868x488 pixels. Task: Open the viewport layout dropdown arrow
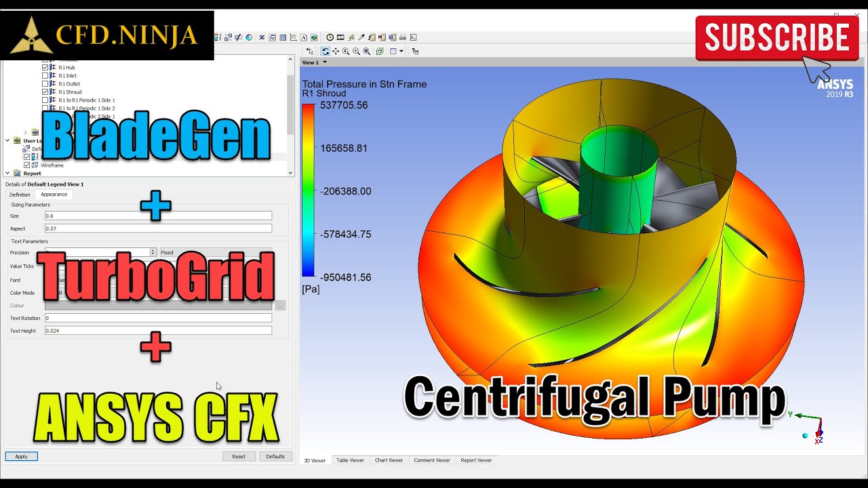point(401,52)
